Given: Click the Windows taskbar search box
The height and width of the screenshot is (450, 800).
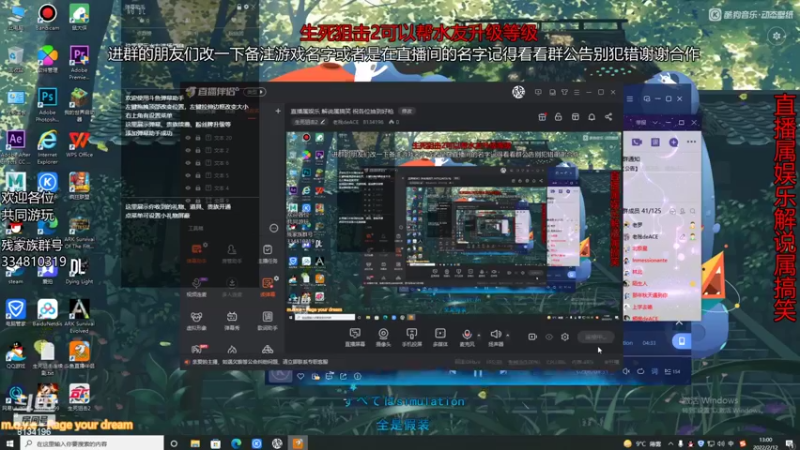Looking at the screenshot, I should tap(92, 444).
